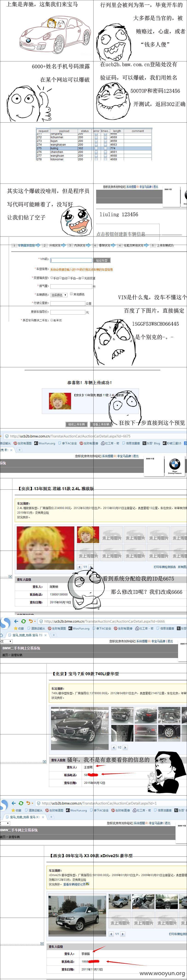Open 拿下AC安全 bookmark in id=6666 browser
Screen dimensions: 187x980
coord(102,629)
